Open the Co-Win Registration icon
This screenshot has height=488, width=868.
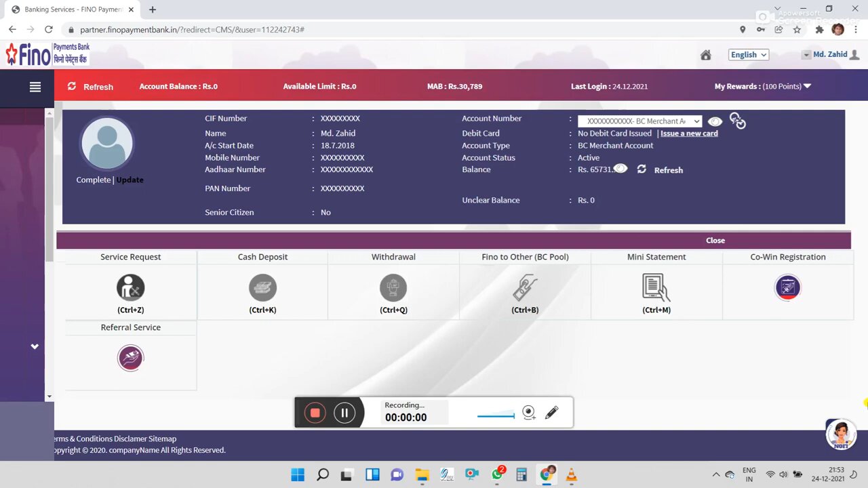[787, 287]
